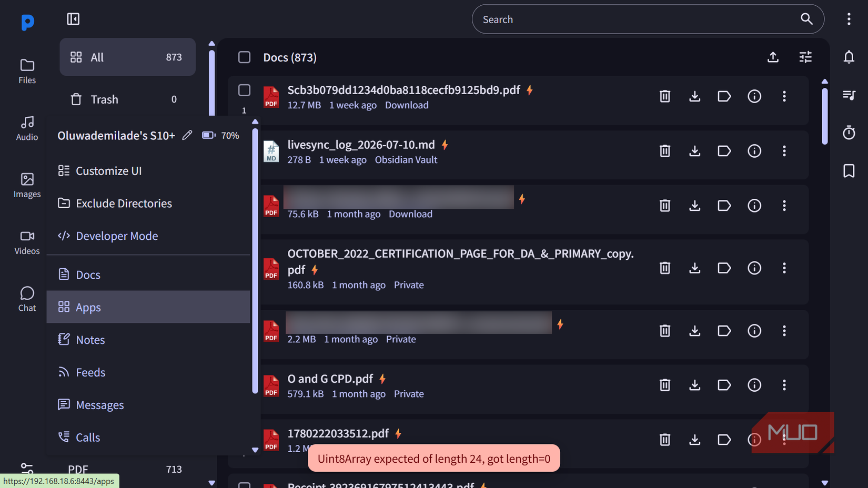The height and width of the screenshot is (488, 868).
Task: Enable Developer Mode entry
Action: 148,236
